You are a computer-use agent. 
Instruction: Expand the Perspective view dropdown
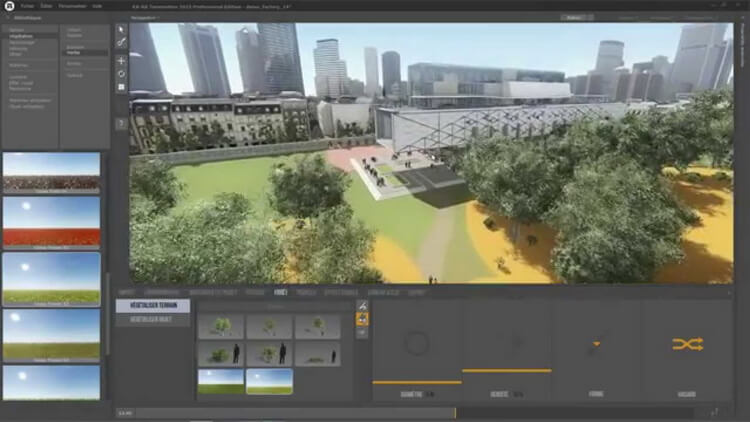(x=148, y=17)
